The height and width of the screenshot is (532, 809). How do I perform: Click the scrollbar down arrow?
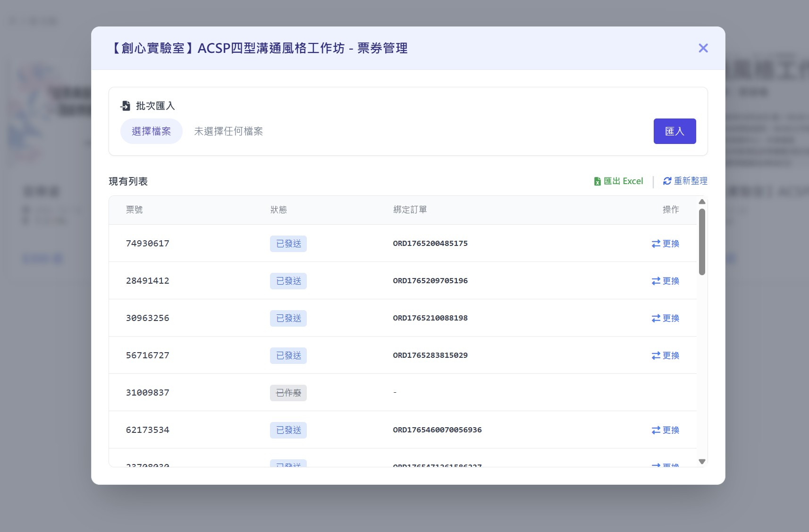click(702, 462)
